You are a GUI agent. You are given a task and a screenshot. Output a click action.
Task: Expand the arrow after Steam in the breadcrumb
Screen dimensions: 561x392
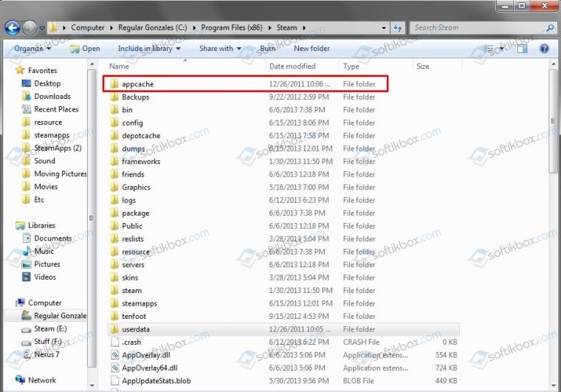[x=304, y=28]
